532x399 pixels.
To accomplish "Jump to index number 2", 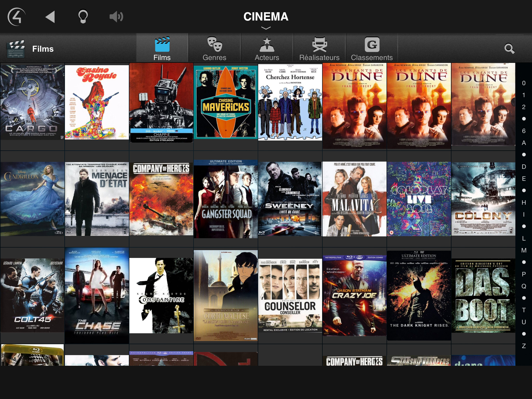I will [524, 107].
